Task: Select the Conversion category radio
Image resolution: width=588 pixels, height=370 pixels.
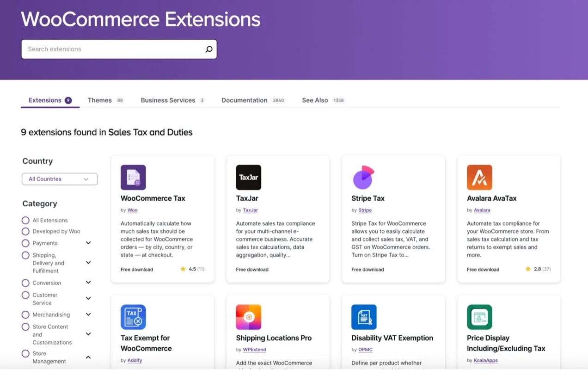Action: [x=25, y=283]
